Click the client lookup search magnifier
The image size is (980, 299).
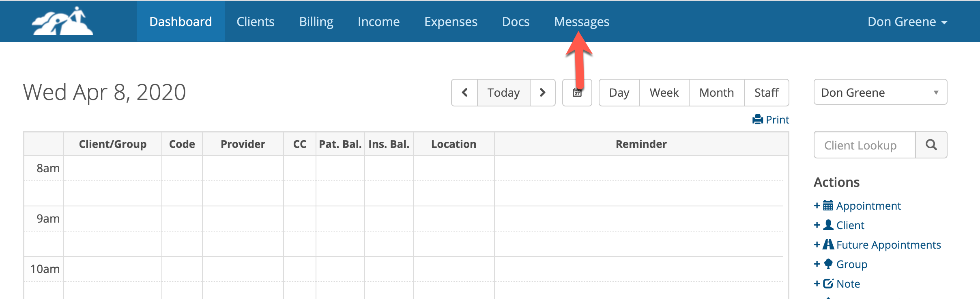tap(931, 145)
